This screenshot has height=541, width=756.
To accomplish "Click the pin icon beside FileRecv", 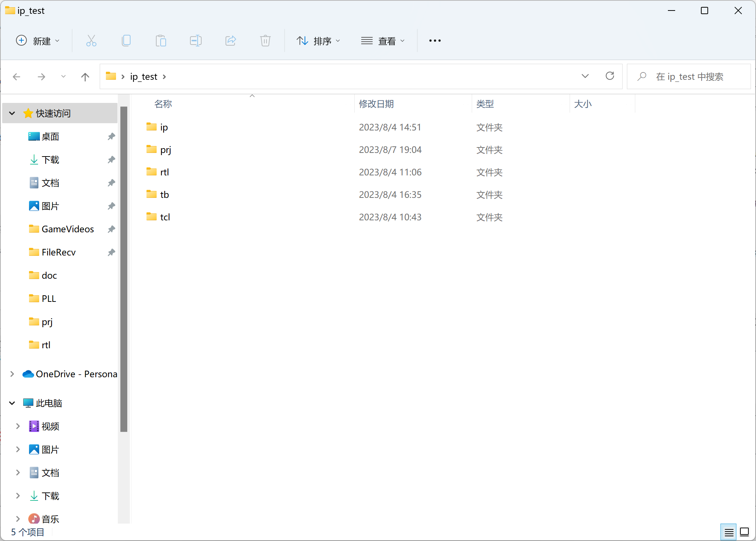I will coord(111,253).
